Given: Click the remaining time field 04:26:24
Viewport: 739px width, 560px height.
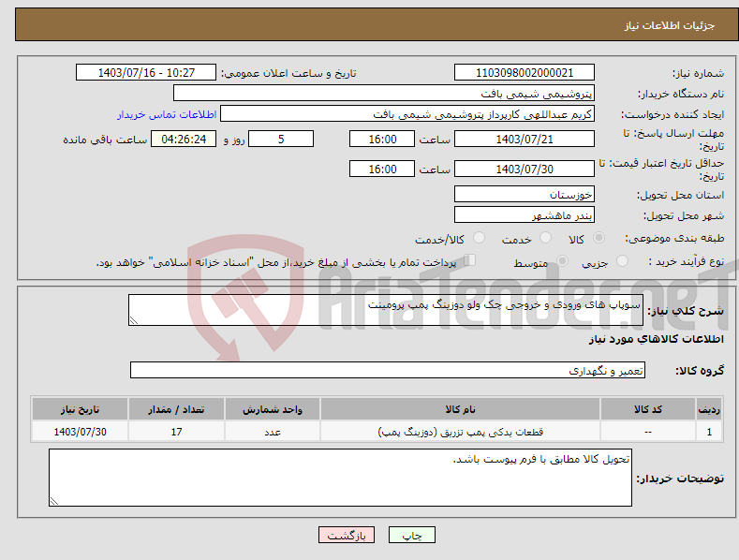Looking at the screenshot, I should click(x=184, y=139).
